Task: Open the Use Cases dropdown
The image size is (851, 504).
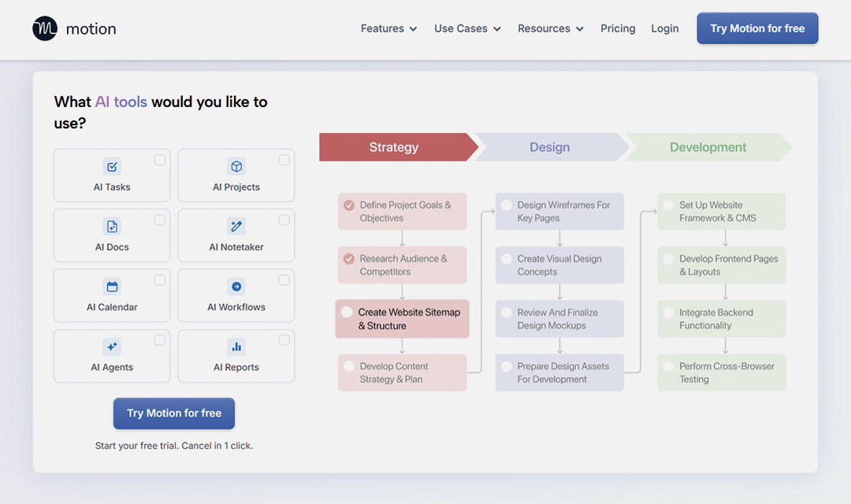Action: [467, 28]
